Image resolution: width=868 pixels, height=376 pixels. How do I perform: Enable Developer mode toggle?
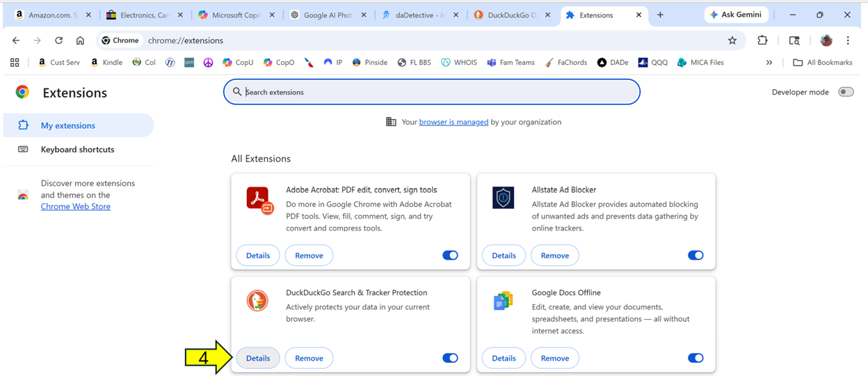pyautogui.click(x=845, y=92)
